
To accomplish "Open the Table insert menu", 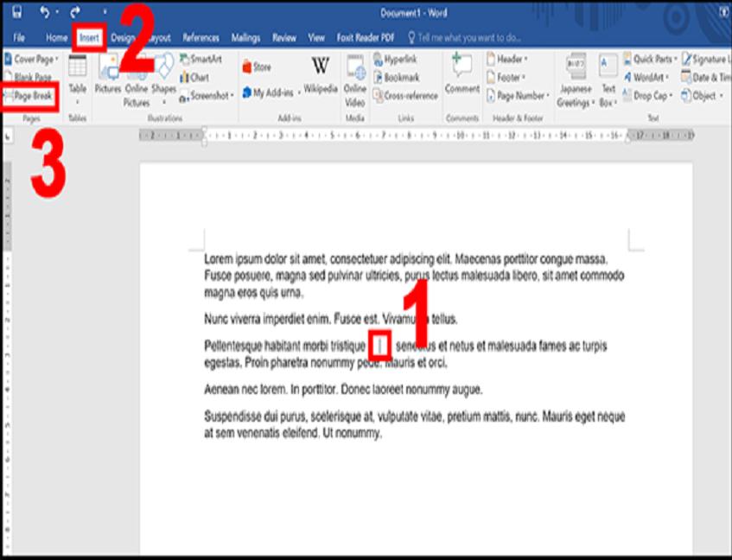I will coord(78,80).
